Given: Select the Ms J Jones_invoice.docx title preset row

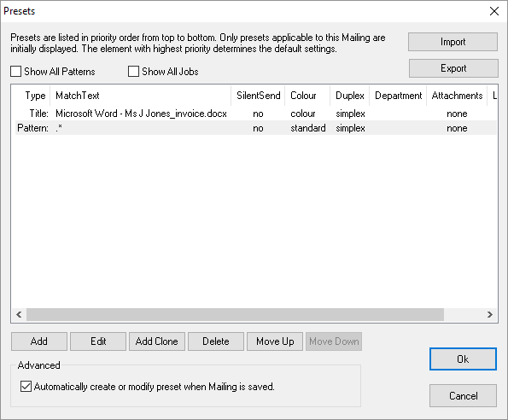Looking at the screenshot, I should [256, 114].
